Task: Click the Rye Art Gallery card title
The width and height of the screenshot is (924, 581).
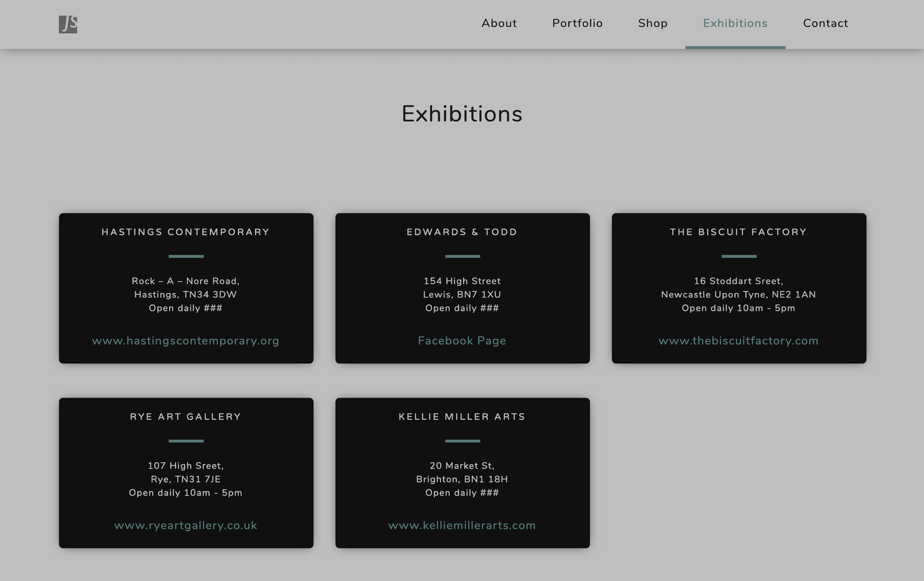Action: click(186, 417)
